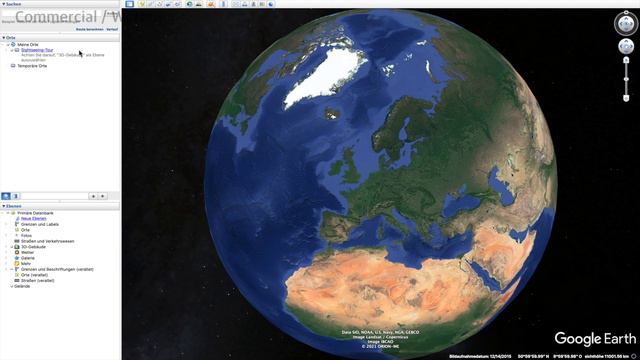Screen dimensions: 640x360
Task: Zoom in with the plus button above the slider
Action: (x=626, y=60)
